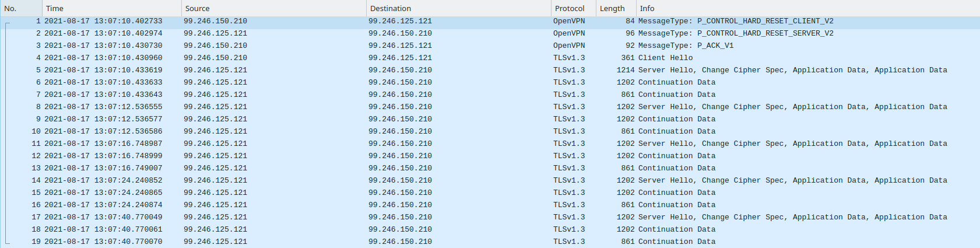Select packet 10 Continuation Data, length 861

pos(676,131)
